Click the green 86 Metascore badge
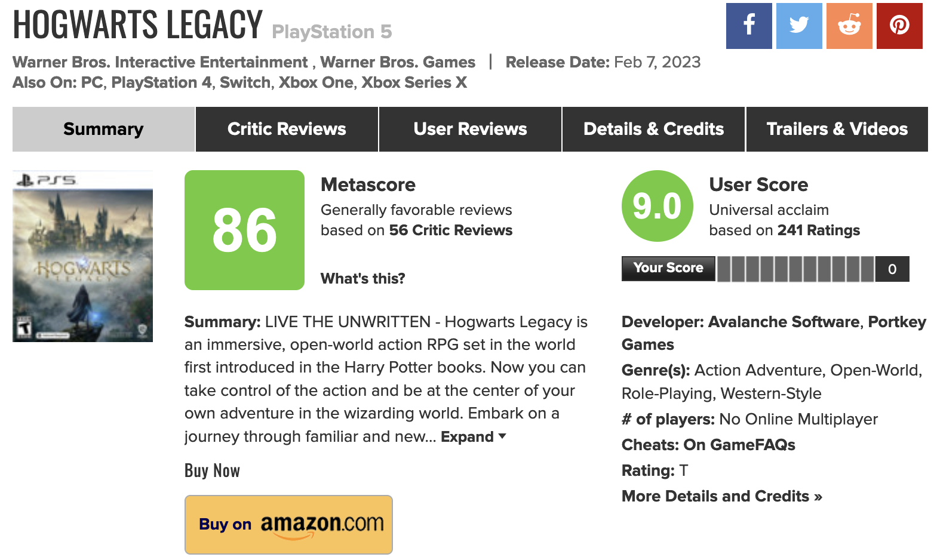Image resolution: width=934 pixels, height=560 pixels. 244,230
